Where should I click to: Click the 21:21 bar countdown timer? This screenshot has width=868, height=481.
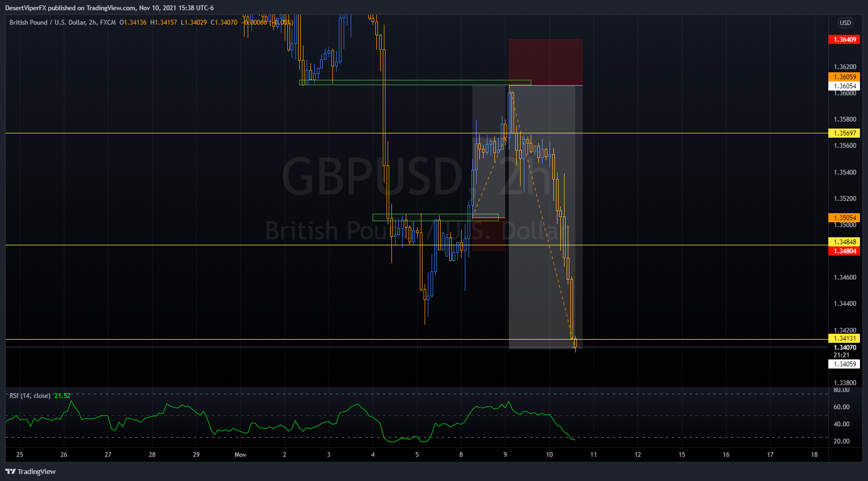point(841,355)
